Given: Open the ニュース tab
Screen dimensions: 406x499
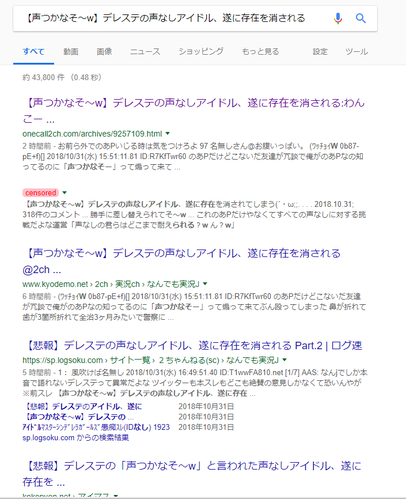Looking at the screenshot, I should (x=145, y=52).
